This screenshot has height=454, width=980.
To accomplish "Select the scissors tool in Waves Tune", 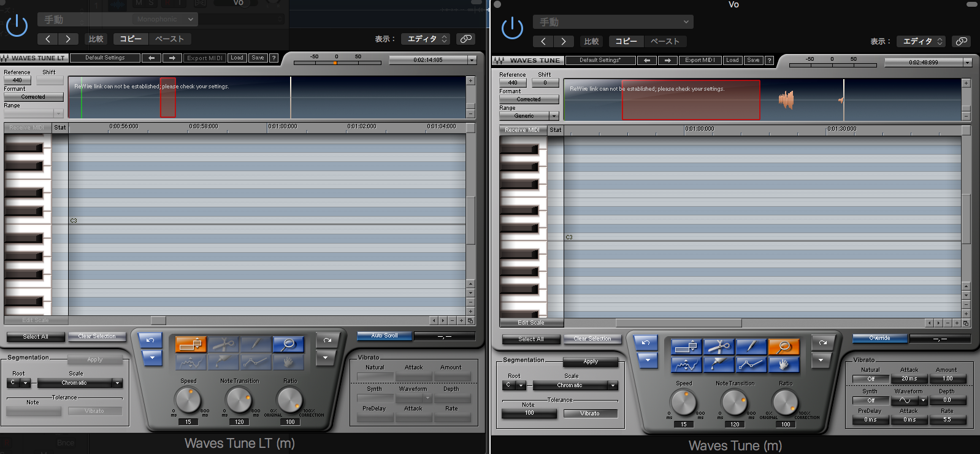I will point(719,347).
